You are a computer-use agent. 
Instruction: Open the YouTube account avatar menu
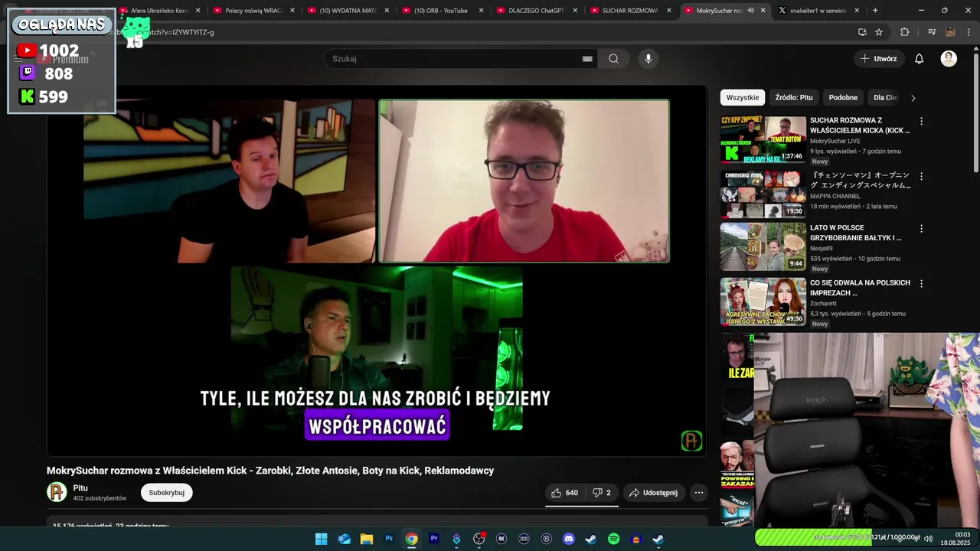949,59
